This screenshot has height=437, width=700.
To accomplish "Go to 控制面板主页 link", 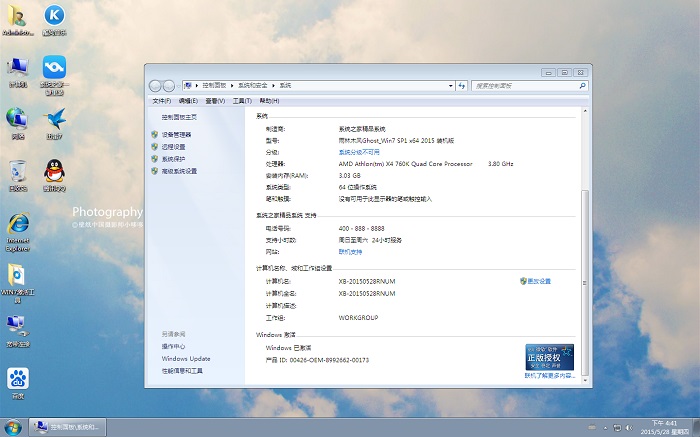I will coord(179,117).
